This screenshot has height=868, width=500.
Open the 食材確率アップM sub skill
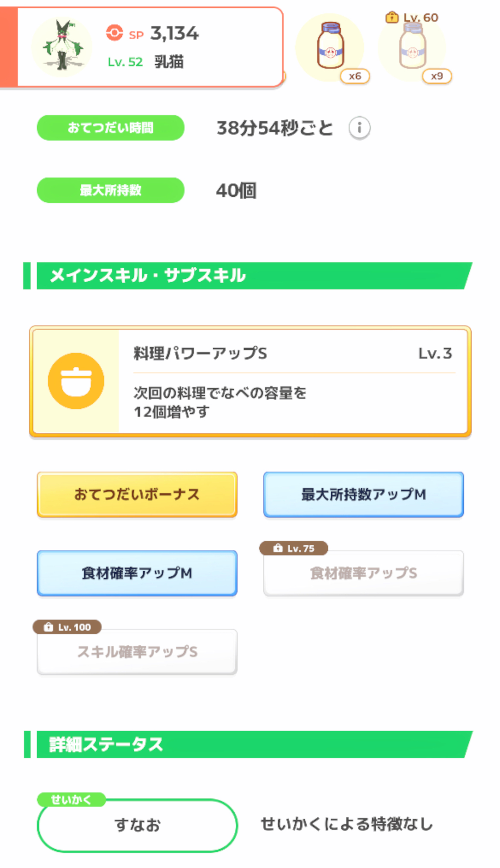point(137,573)
